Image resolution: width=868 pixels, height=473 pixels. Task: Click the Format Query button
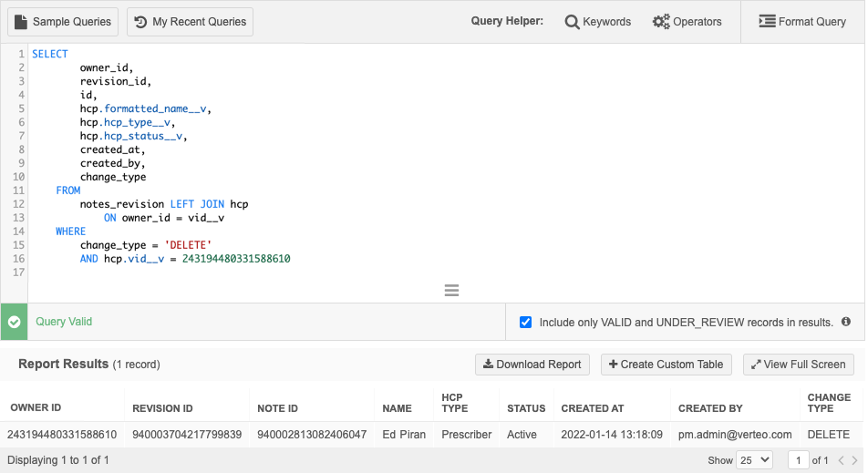pos(802,22)
